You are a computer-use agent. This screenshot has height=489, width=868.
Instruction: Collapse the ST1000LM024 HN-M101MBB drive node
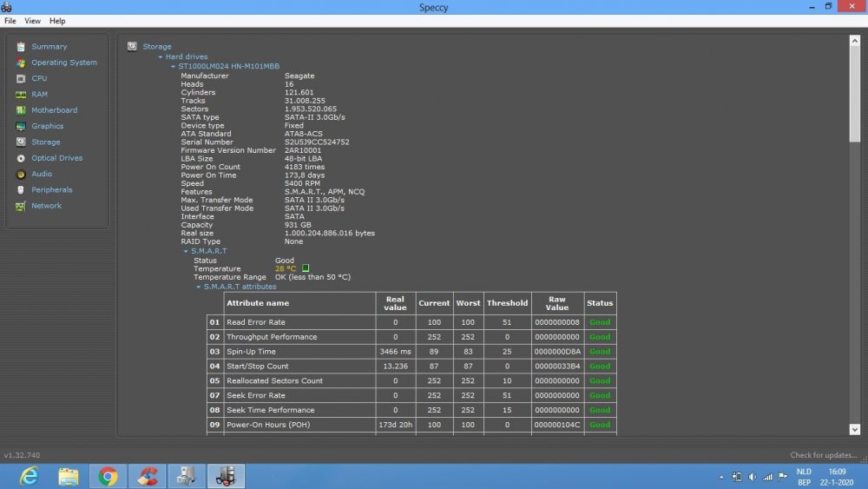pos(174,66)
